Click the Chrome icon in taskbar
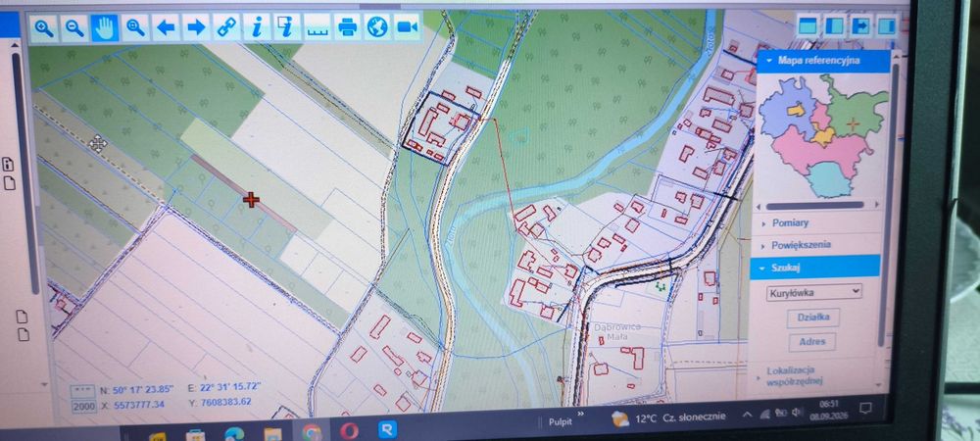980x441 pixels. pyautogui.click(x=312, y=432)
